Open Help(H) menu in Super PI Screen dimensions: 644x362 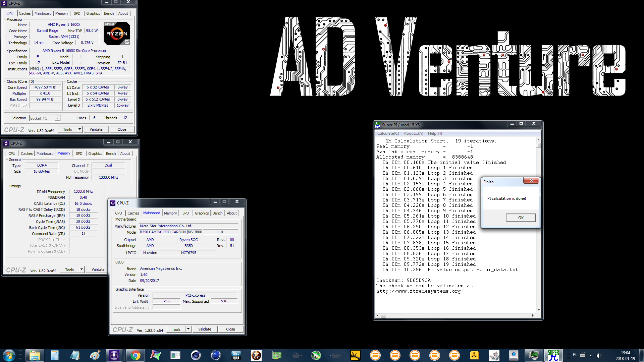[435, 133]
